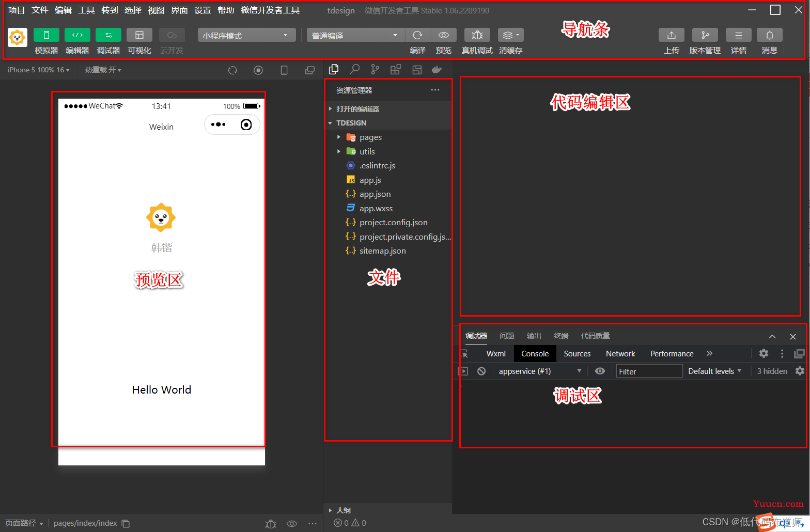Detach simulator into separate window icon
Viewport: 810px width, 532px height.
(x=310, y=70)
